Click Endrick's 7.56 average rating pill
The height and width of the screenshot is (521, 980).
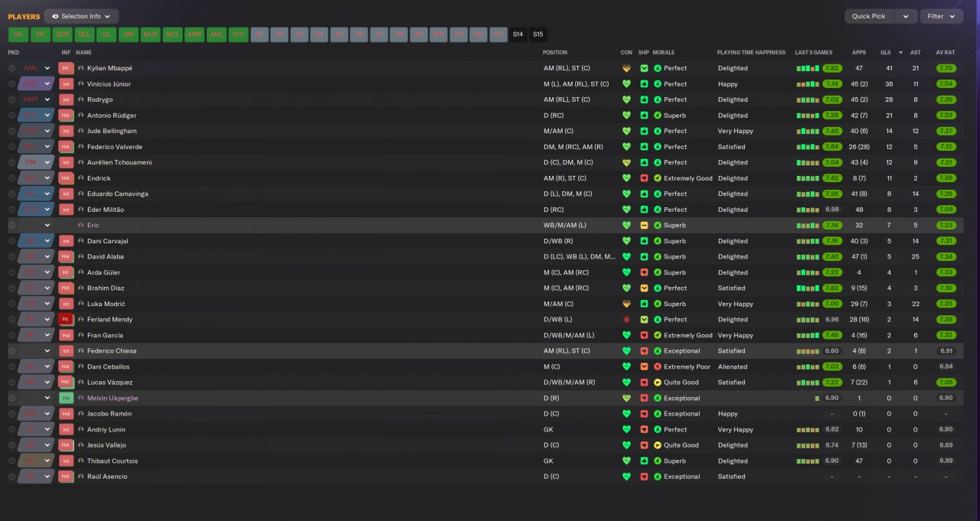[x=946, y=178]
